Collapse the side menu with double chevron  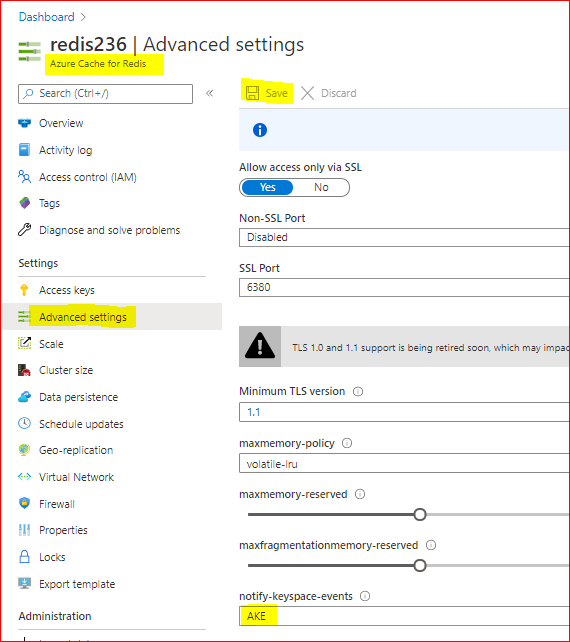[x=210, y=93]
